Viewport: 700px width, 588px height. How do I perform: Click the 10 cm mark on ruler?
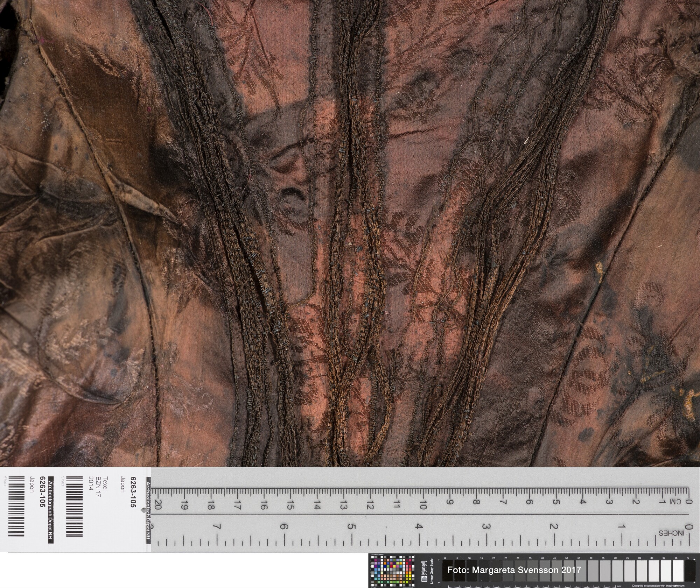(x=423, y=504)
